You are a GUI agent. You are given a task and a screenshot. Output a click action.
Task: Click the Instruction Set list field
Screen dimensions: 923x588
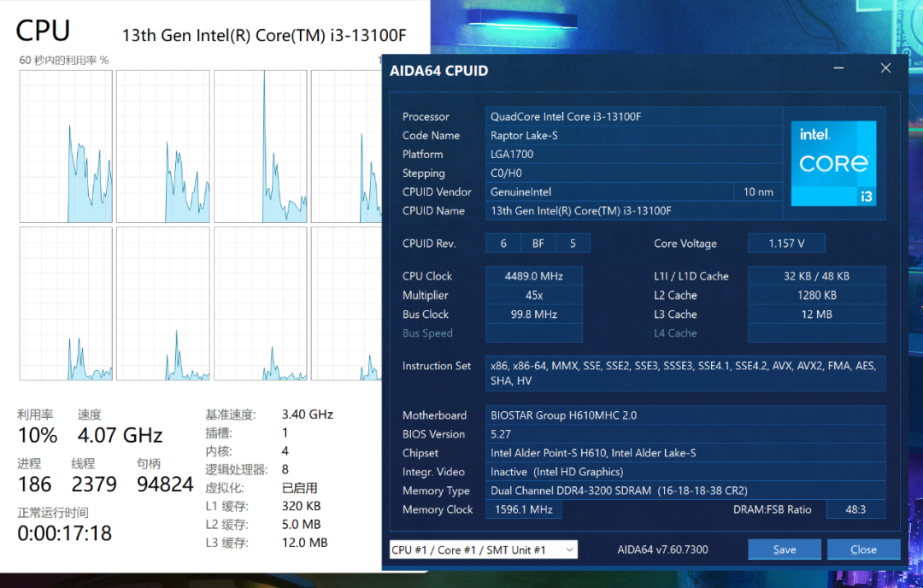(685, 373)
